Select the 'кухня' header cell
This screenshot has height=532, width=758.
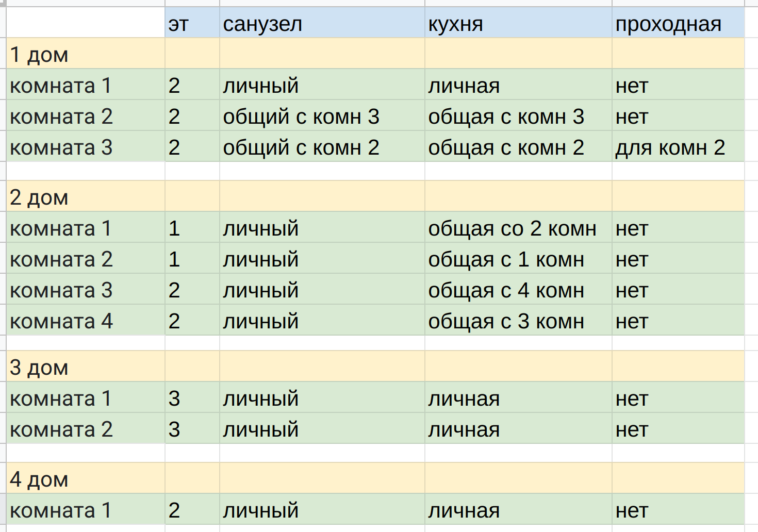click(x=518, y=23)
